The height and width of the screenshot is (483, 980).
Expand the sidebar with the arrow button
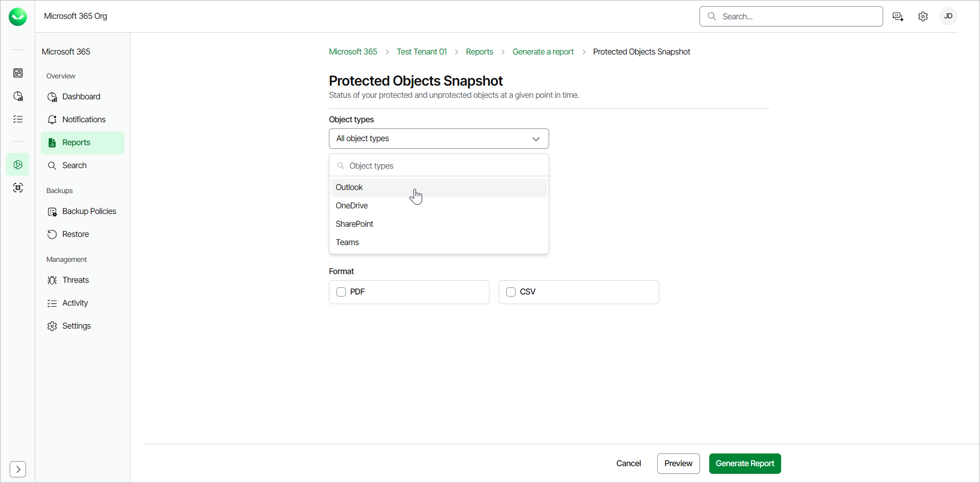(18, 469)
